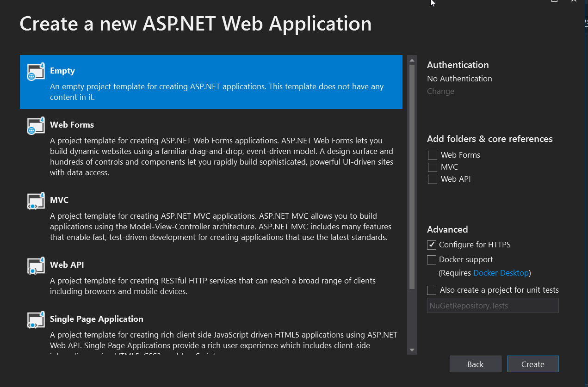Screen dimensions: 588x387
Task: Enable Also create a project for unit tests
Action: 432,290
